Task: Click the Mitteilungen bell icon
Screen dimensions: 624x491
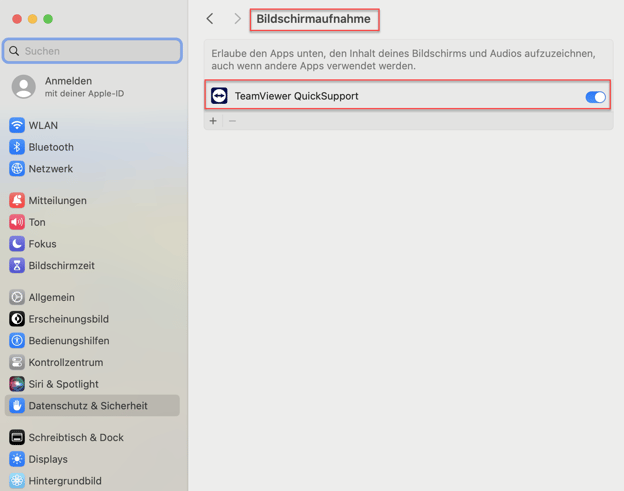Action: 17,200
